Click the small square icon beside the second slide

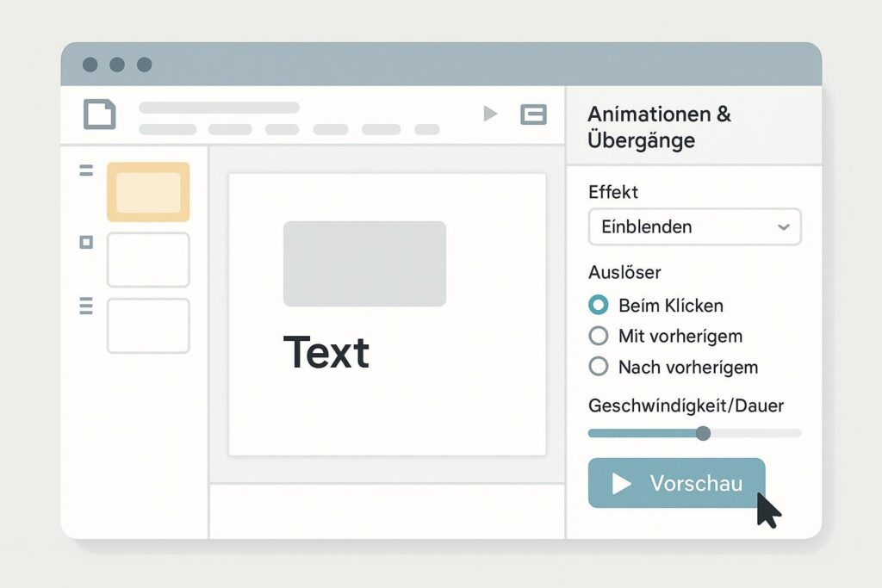coord(86,242)
